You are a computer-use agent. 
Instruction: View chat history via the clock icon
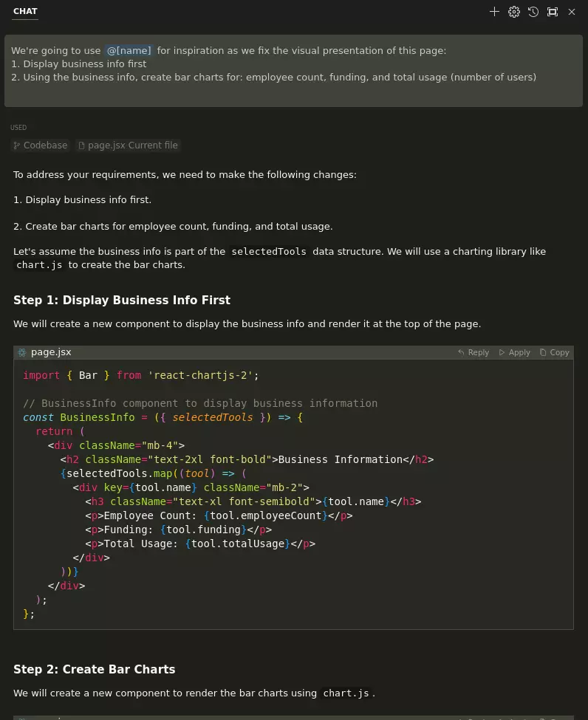coord(533,12)
